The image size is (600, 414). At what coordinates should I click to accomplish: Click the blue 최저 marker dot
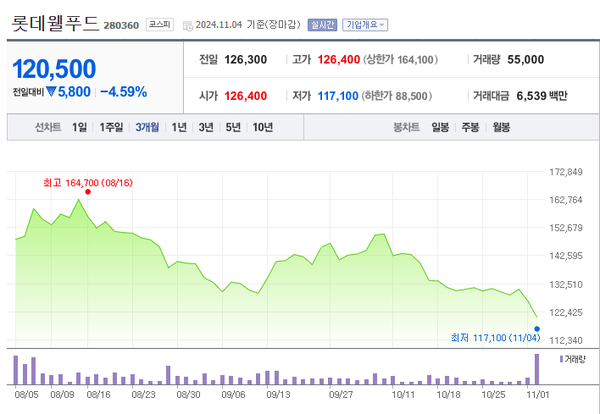[537, 329]
